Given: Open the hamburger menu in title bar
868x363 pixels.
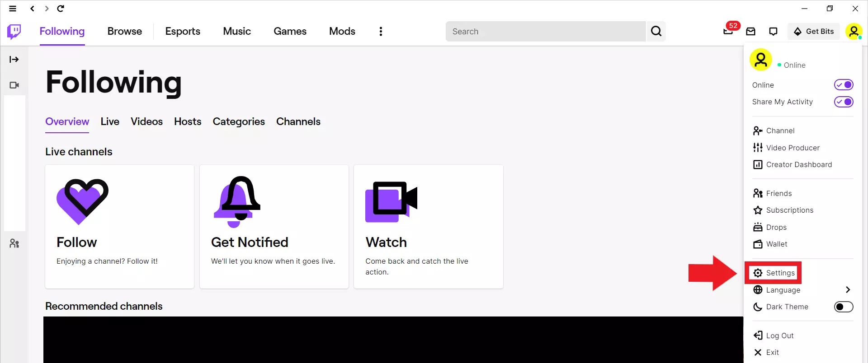Looking at the screenshot, I should click(13, 9).
